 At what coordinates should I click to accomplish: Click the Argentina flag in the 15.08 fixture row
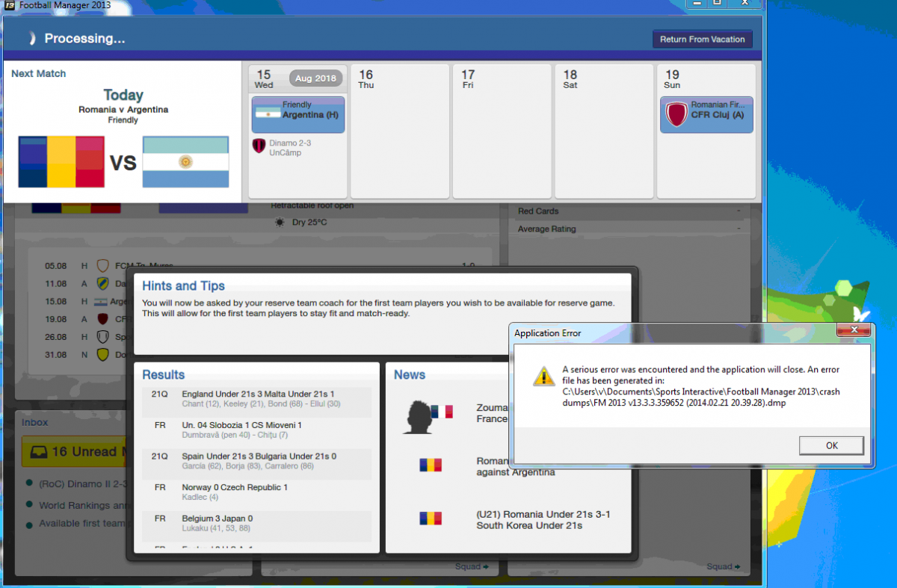click(x=101, y=302)
